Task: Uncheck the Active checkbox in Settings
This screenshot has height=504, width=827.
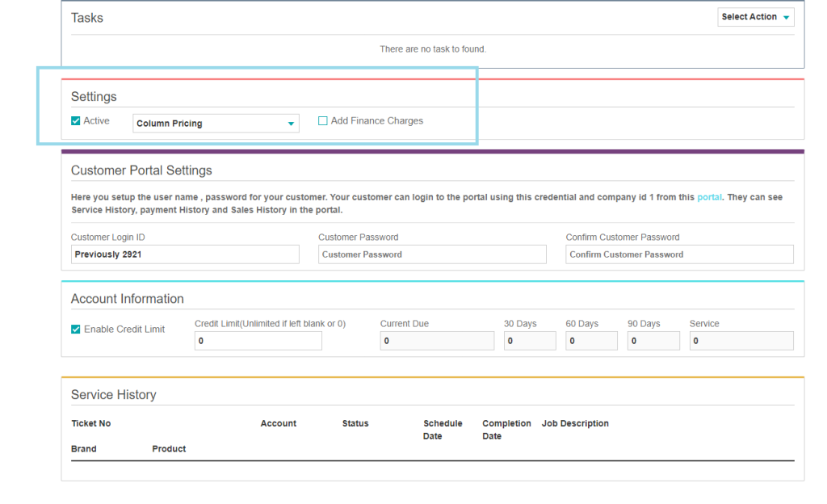Action: pyautogui.click(x=76, y=121)
